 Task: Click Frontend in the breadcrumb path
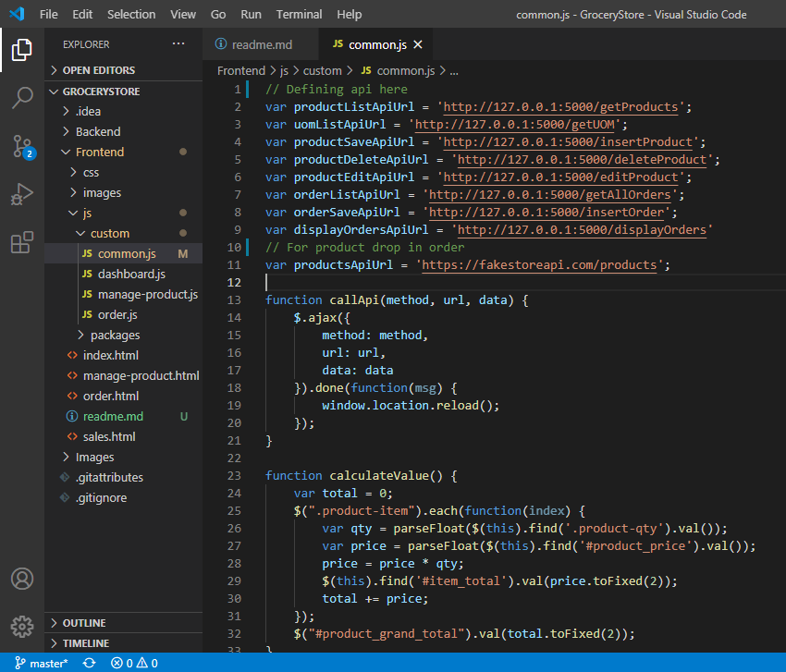[241, 70]
